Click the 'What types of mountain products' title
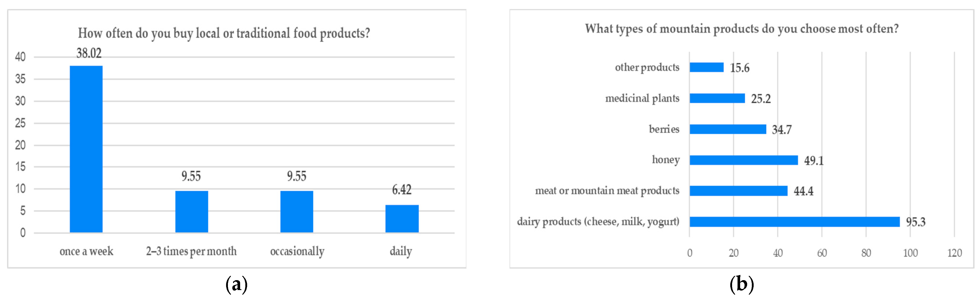Screen dimensions: 980x302 741,29
